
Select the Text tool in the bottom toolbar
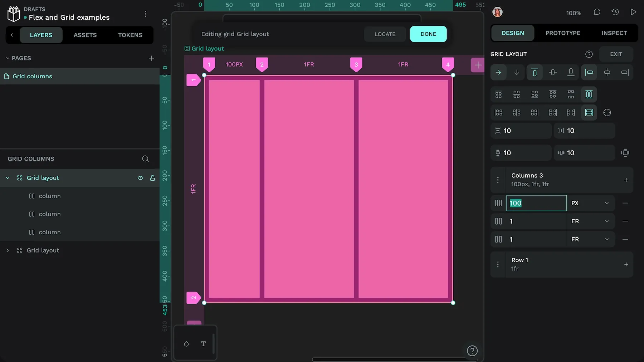(203, 343)
